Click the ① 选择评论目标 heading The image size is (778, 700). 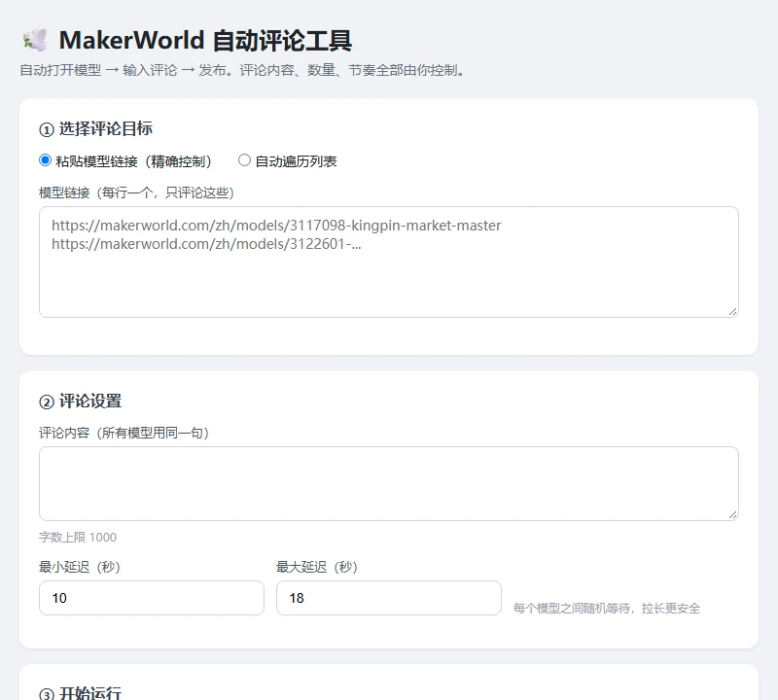tap(95, 129)
